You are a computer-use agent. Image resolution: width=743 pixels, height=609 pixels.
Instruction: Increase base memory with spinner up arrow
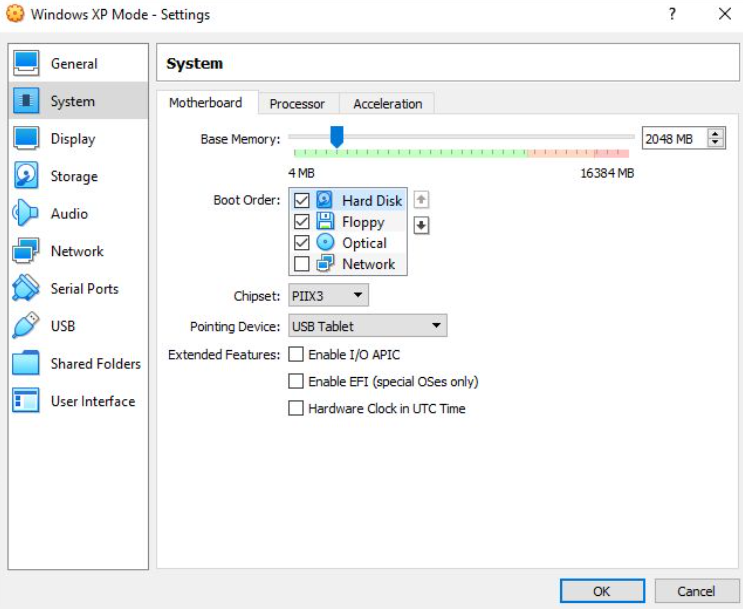click(x=716, y=134)
